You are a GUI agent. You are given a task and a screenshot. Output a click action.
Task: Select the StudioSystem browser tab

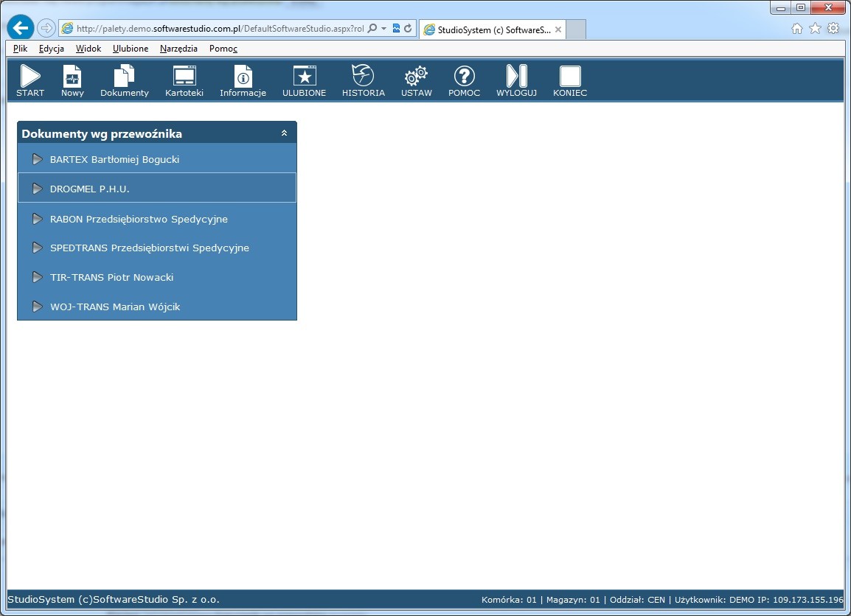point(493,29)
